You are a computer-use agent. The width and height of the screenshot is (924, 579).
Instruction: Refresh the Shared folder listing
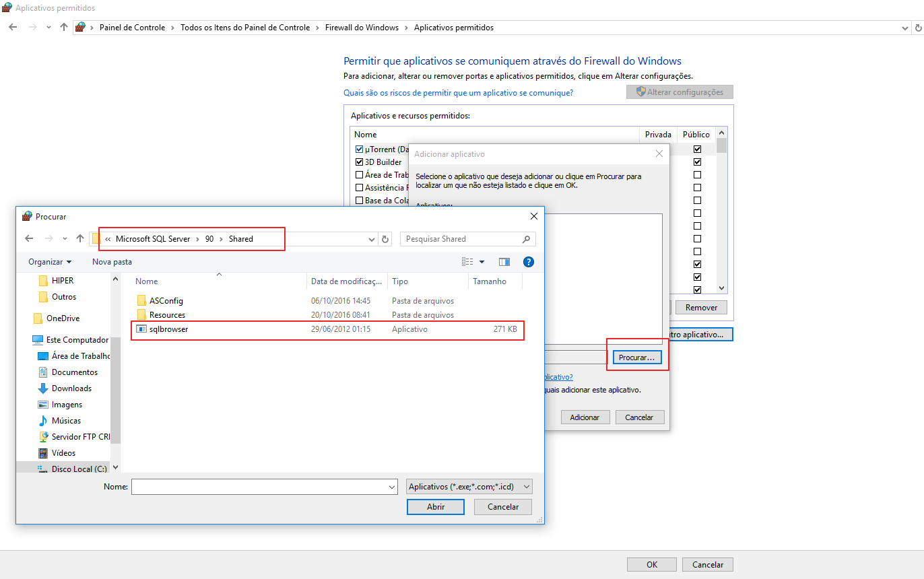pyautogui.click(x=385, y=239)
